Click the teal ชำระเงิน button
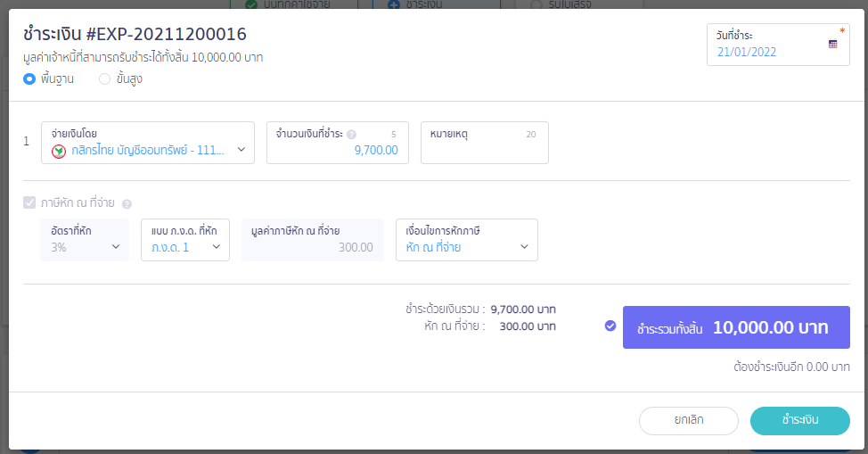The image size is (868, 454). (800, 421)
